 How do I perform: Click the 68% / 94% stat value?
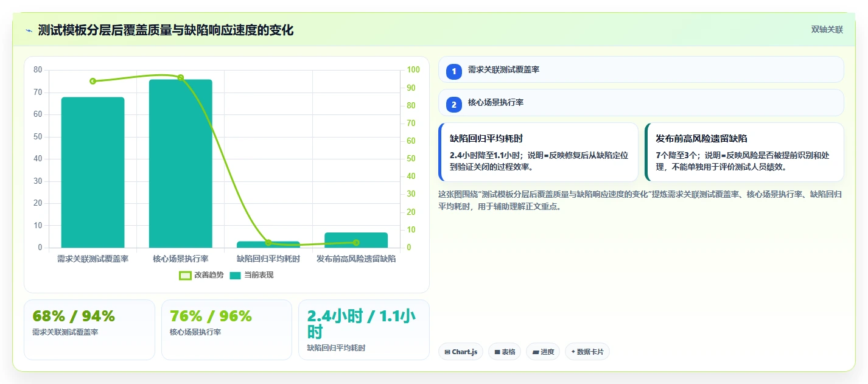pyautogui.click(x=74, y=316)
